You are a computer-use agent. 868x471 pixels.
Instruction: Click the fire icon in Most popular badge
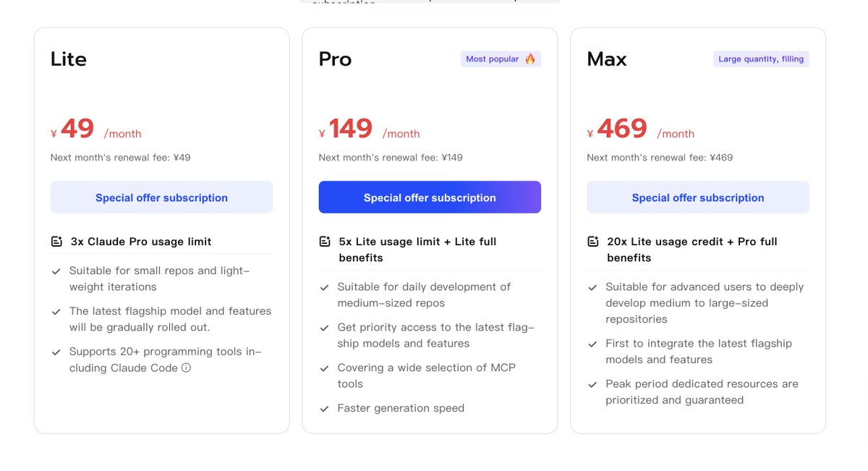530,59
